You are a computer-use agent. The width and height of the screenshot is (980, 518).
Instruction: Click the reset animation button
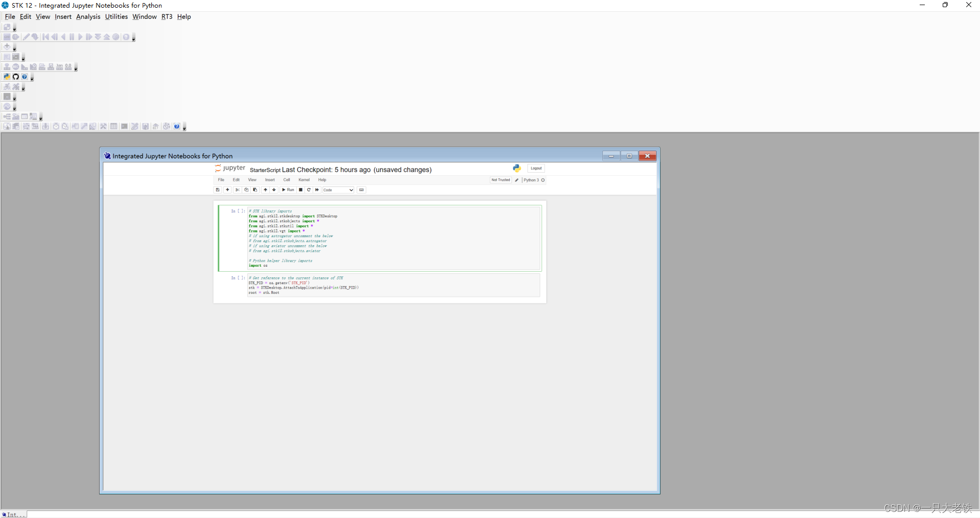point(46,37)
